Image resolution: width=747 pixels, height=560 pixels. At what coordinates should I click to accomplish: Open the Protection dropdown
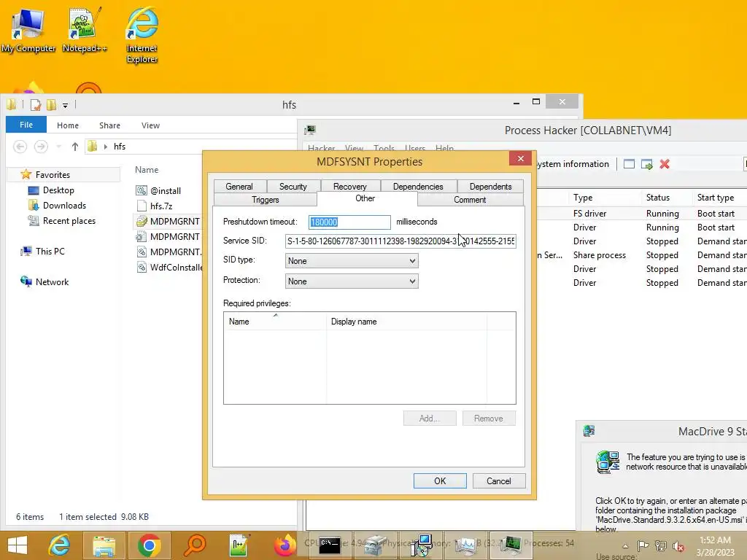pyautogui.click(x=352, y=281)
